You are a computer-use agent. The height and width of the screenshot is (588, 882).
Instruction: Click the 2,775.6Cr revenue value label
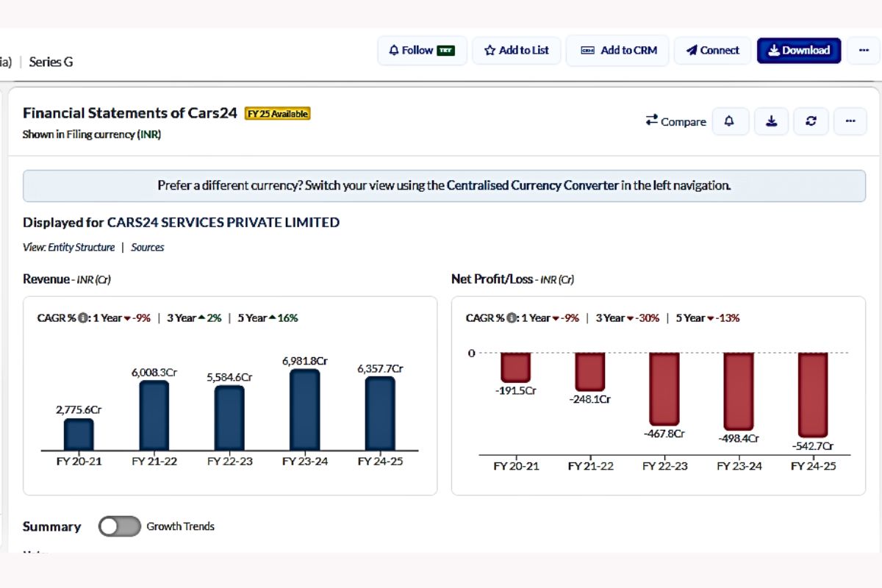click(79, 409)
